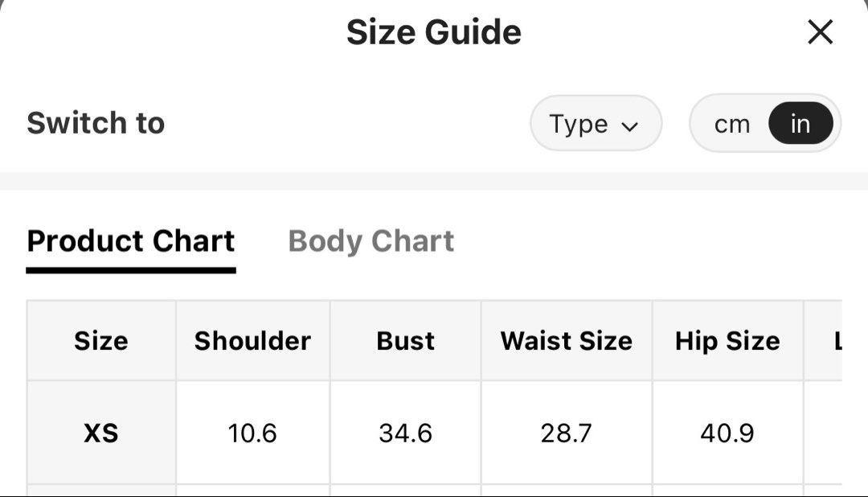Click the Switch to label
This screenshot has width=868, height=497.
[96, 122]
